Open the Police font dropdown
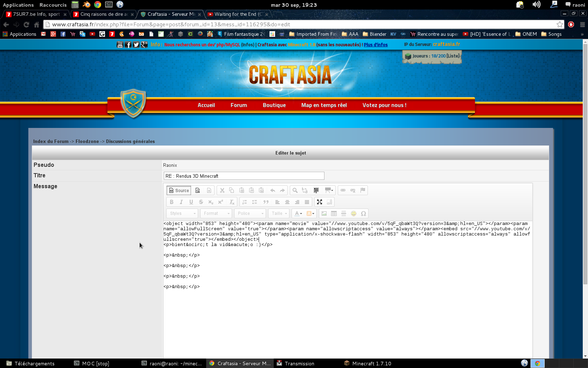Screen dimensions: 588x368 tap(250, 213)
